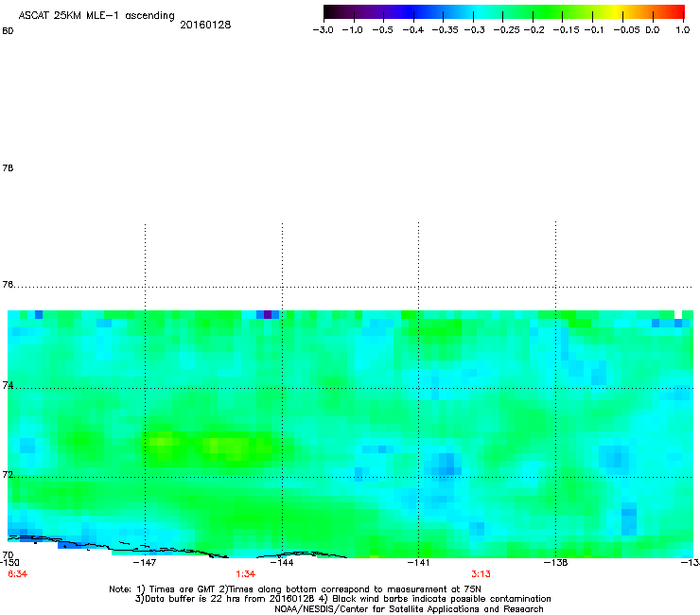Click the '-3.0' color scale label
Viewport: 700px width, 615px height.
[323, 30]
